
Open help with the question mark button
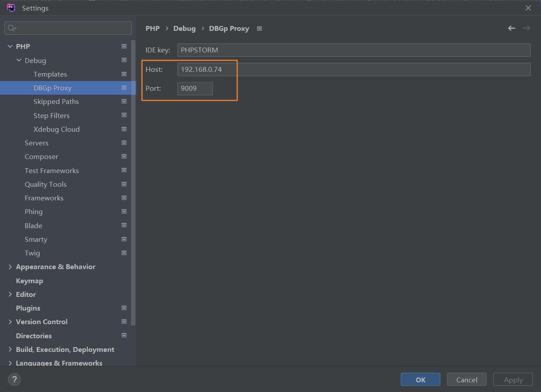14,379
